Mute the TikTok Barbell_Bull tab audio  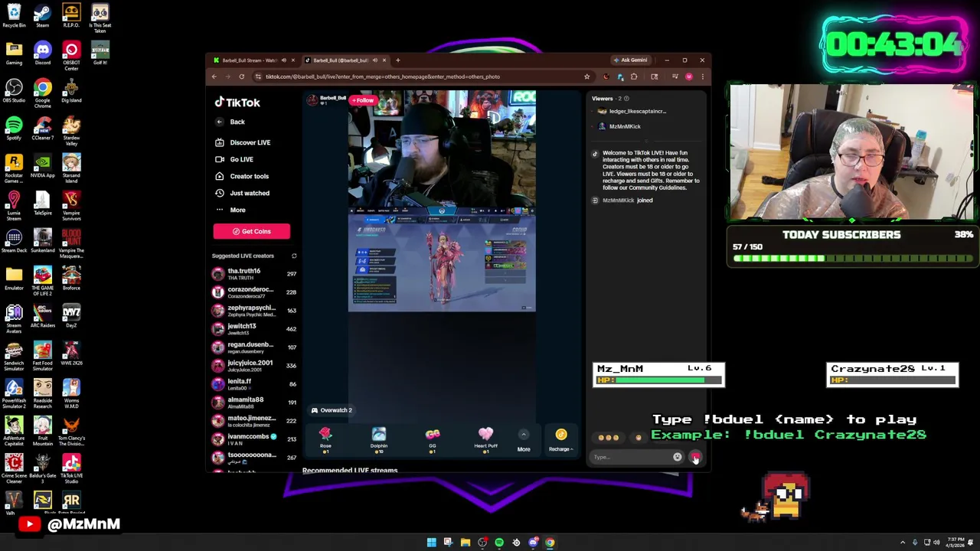374,60
